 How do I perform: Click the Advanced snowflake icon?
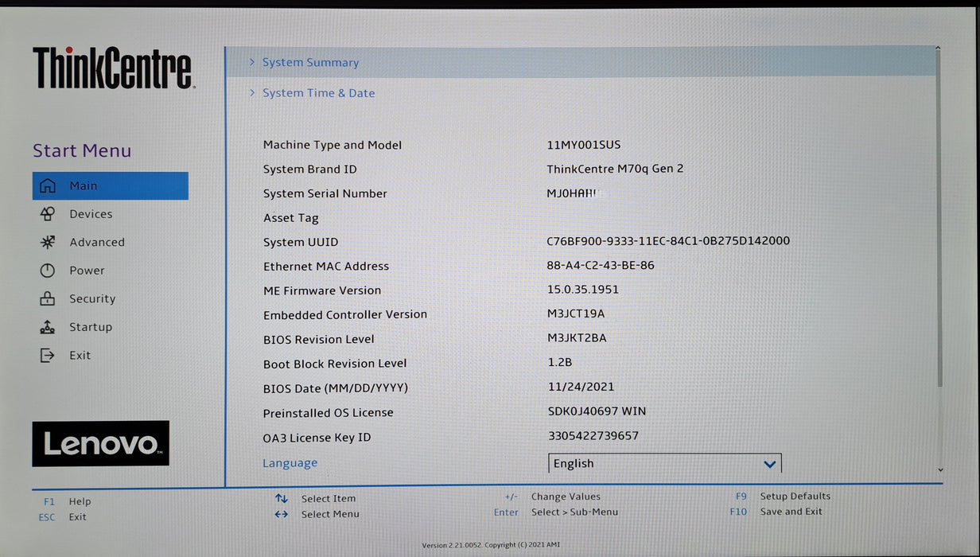click(x=48, y=242)
